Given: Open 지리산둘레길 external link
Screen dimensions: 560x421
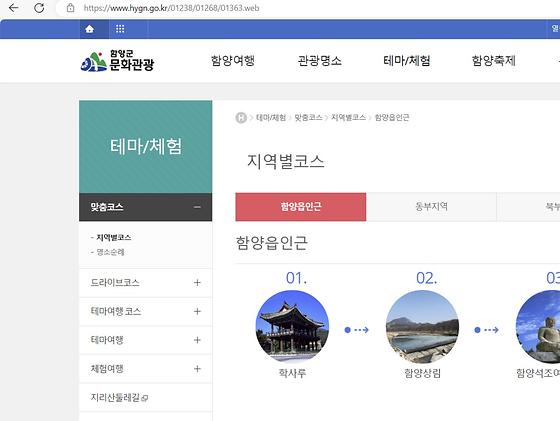Looking at the screenshot, I should pos(119,397).
